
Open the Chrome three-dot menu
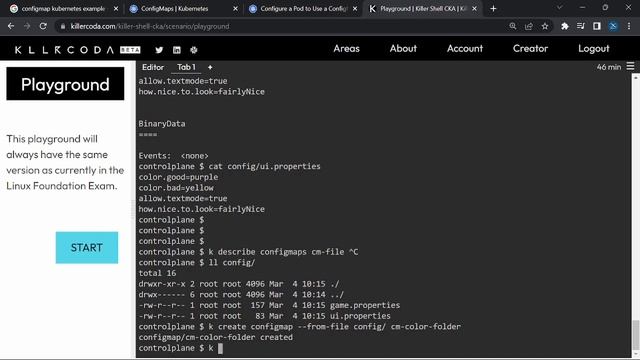(x=629, y=26)
